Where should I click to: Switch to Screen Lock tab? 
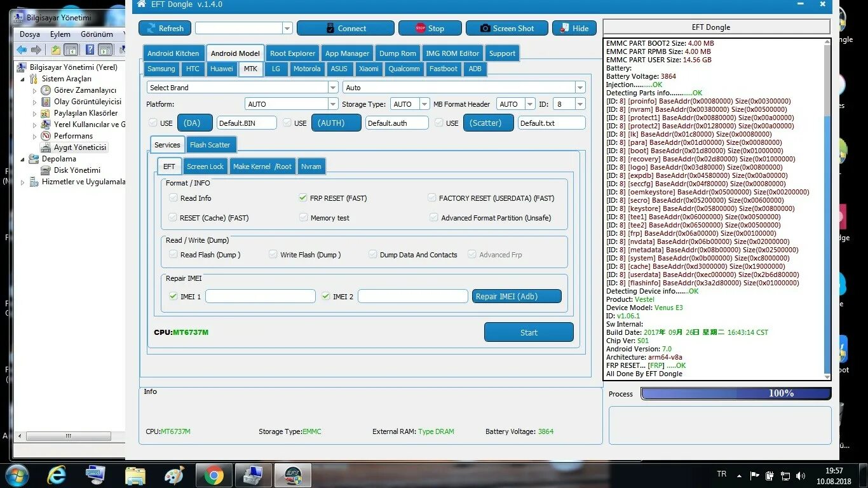point(205,166)
